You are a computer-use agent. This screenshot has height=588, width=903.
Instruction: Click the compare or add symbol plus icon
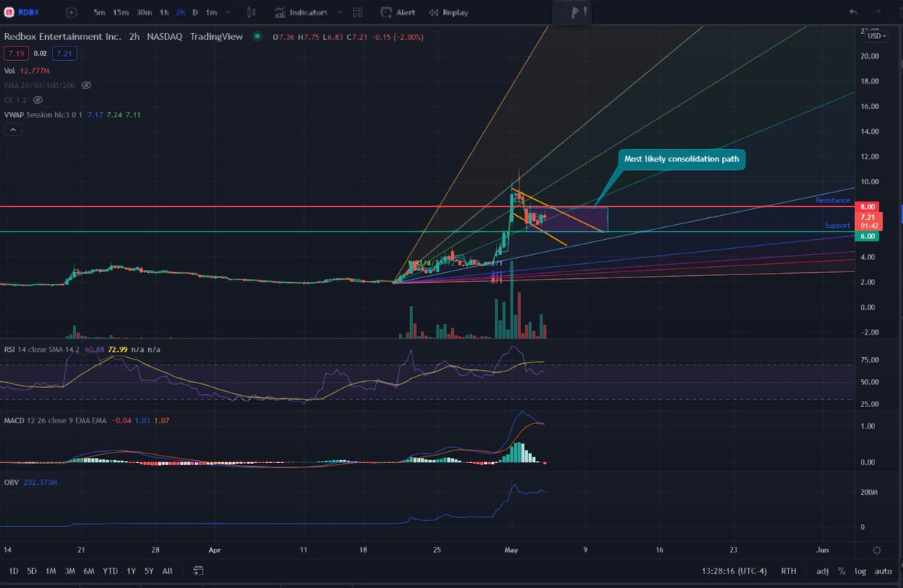[x=71, y=13]
